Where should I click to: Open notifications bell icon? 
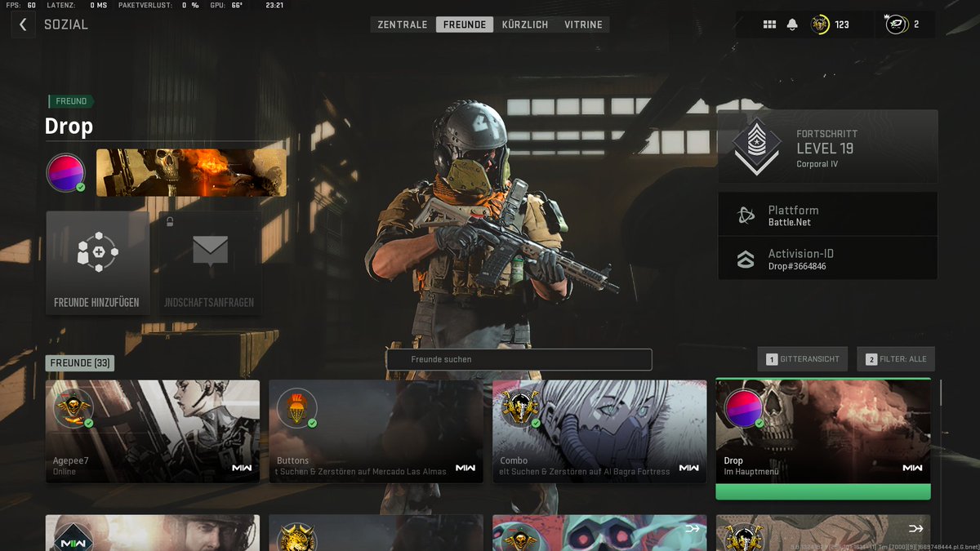[792, 24]
